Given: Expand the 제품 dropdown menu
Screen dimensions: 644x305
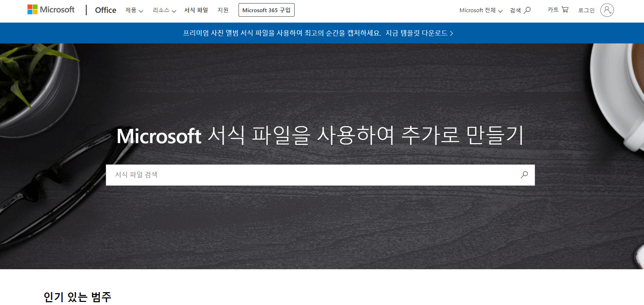Looking at the screenshot, I should tap(134, 10).
